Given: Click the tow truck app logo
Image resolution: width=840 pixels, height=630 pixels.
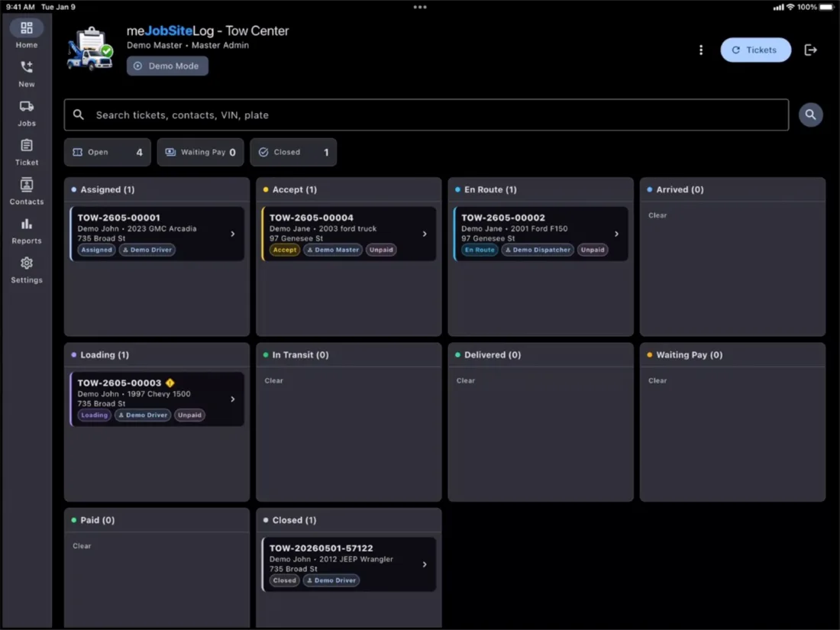Looking at the screenshot, I should [89, 50].
